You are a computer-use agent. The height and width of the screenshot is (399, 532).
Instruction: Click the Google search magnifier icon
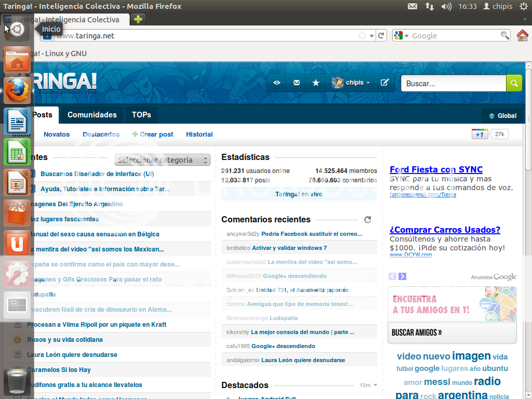tap(504, 35)
